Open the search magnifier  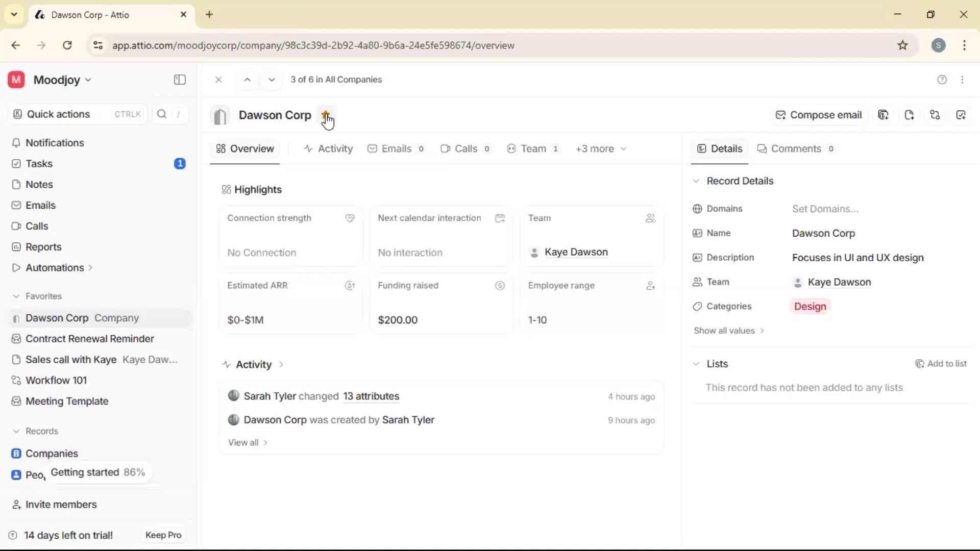click(162, 114)
